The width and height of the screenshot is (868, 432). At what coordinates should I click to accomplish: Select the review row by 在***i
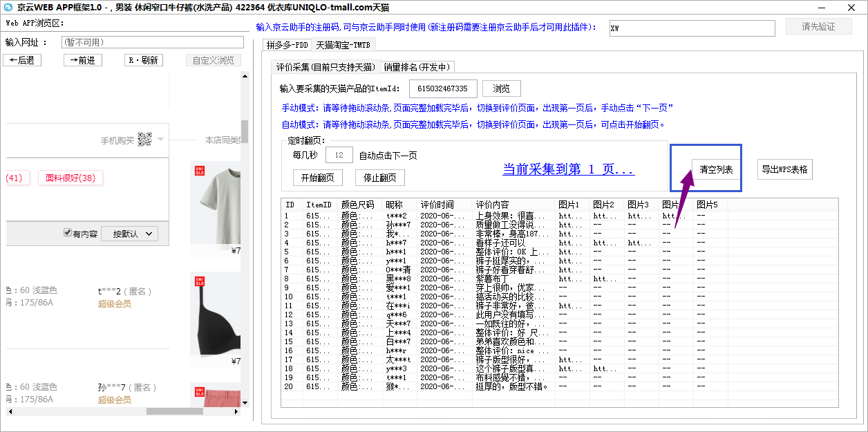click(560, 306)
